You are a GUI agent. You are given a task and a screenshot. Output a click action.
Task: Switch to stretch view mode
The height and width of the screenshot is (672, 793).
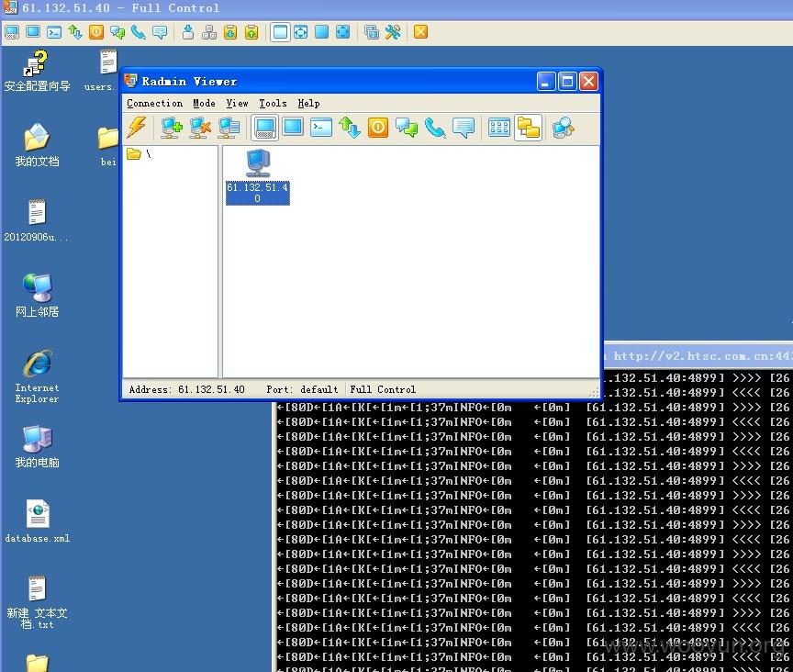[x=300, y=32]
